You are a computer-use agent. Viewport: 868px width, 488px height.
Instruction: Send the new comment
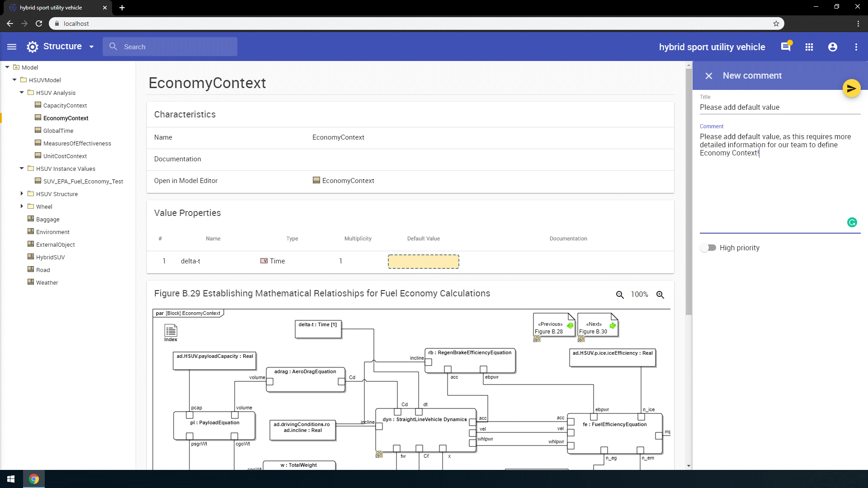(851, 89)
